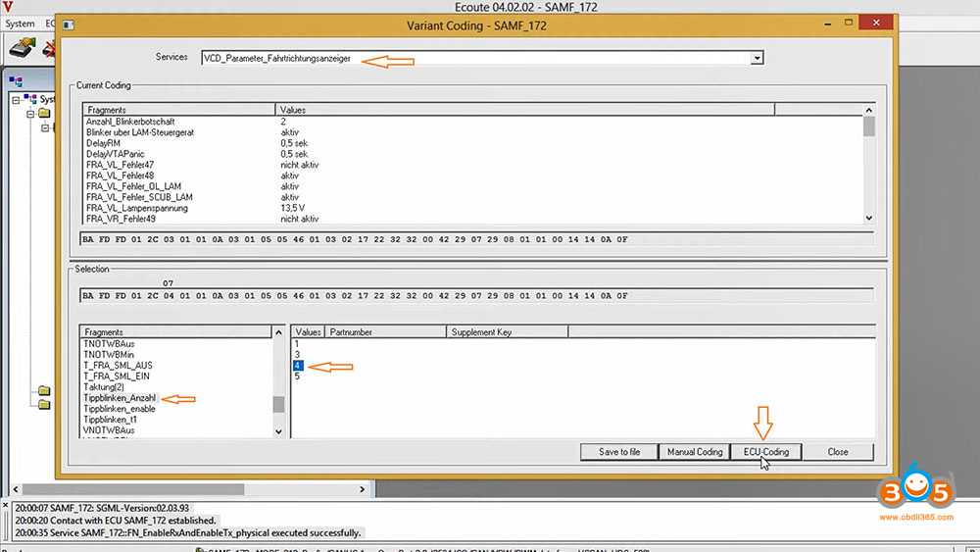Click the Ecoute V logo icon
This screenshot has height=552, width=980.
8,7
